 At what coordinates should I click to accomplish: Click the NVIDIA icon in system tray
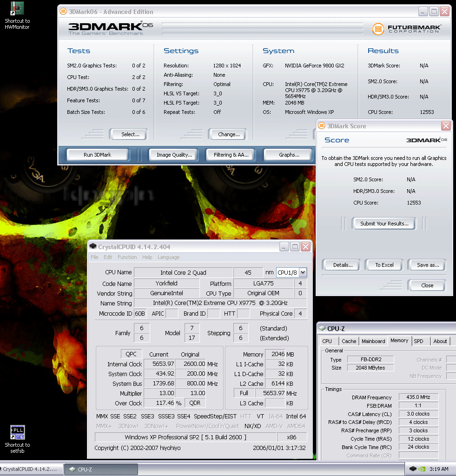point(422,469)
